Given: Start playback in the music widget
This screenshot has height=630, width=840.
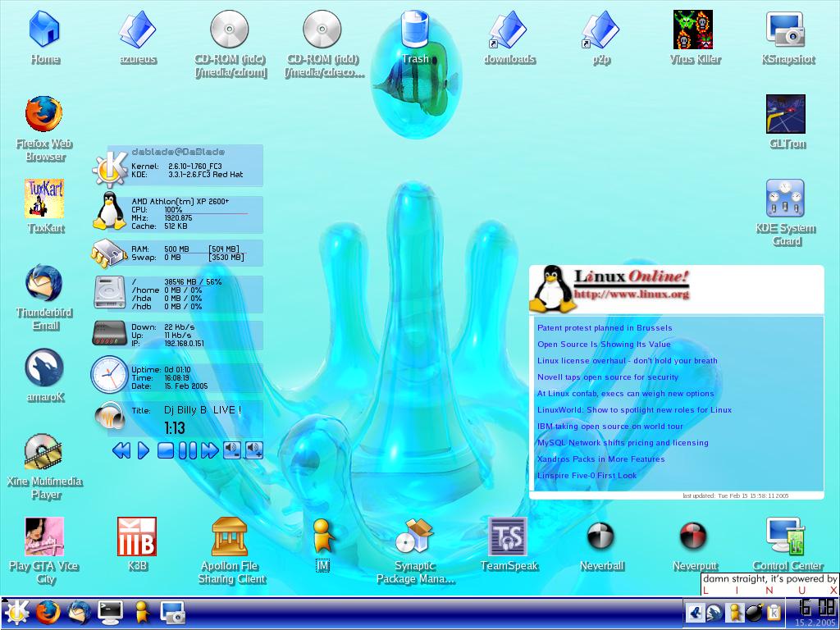Looking at the screenshot, I should click(x=143, y=451).
